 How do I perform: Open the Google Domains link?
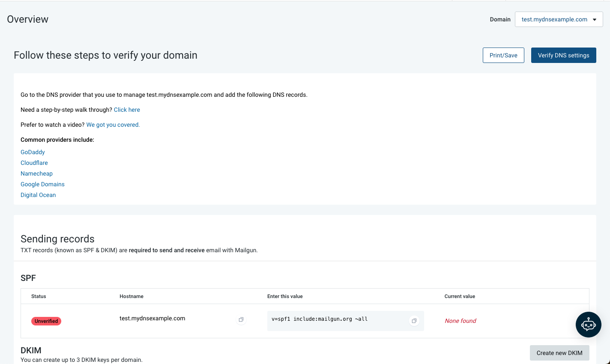click(x=42, y=184)
